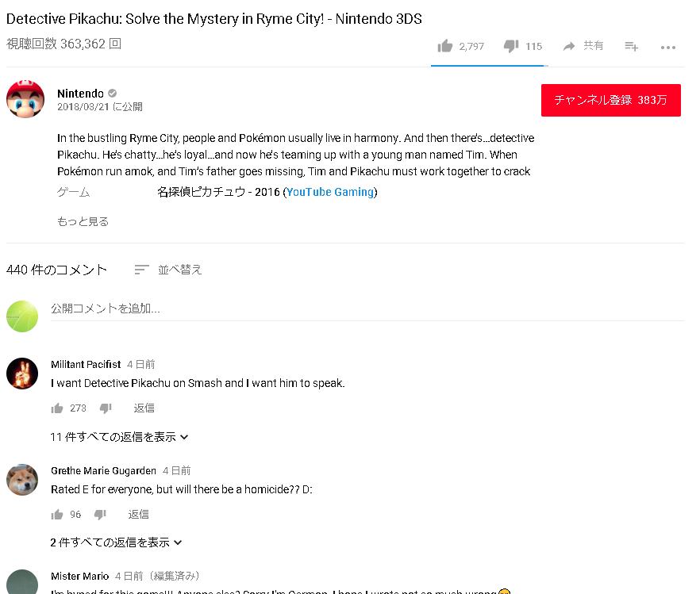Like the Detective Pikachu video
Image resolution: width=700 pixels, height=594 pixels.
(444, 46)
